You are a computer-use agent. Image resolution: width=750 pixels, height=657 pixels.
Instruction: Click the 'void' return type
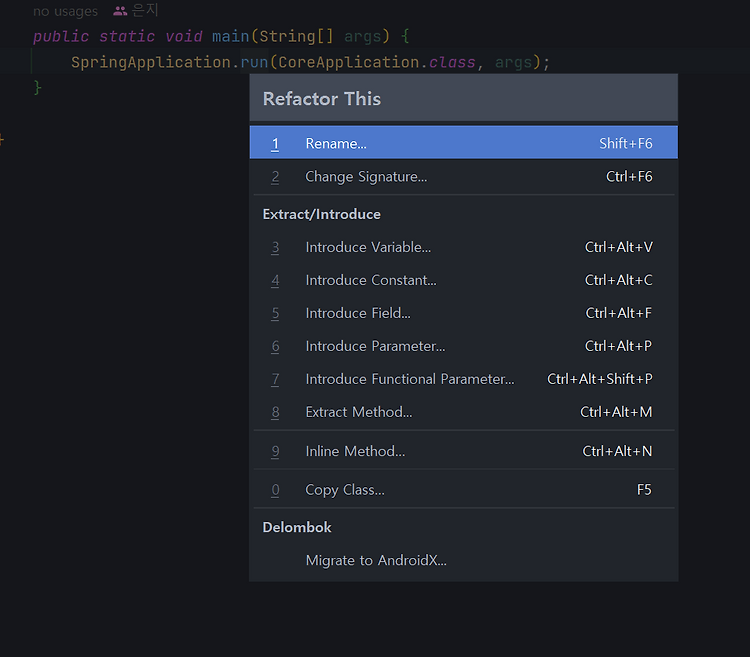point(184,36)
